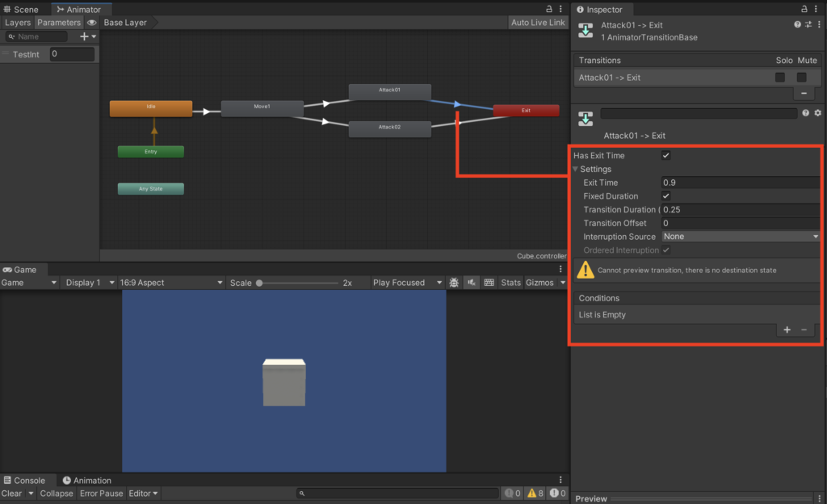Mute audio in the Game view toolbar

(472, 282)
